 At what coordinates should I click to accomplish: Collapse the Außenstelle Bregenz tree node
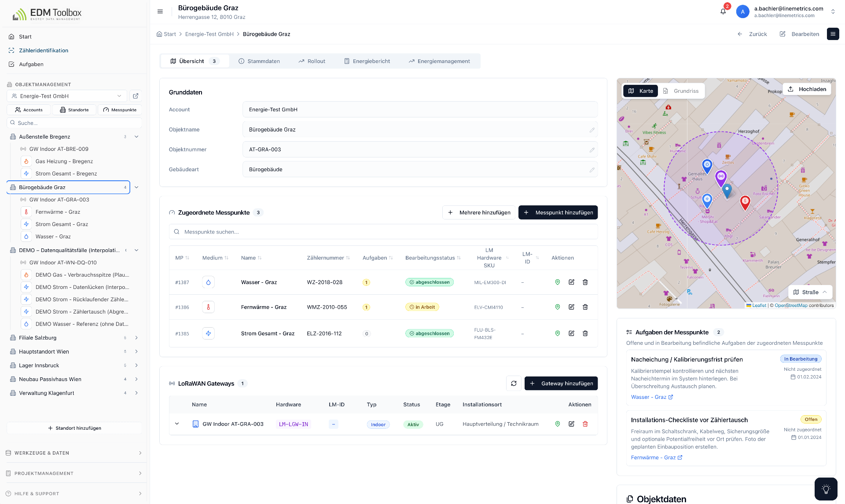point(136,137)
